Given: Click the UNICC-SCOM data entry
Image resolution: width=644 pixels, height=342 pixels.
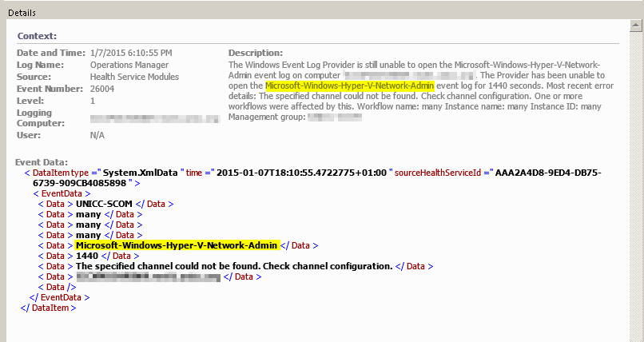Looking at the screenshot, I should click(104, 205).
